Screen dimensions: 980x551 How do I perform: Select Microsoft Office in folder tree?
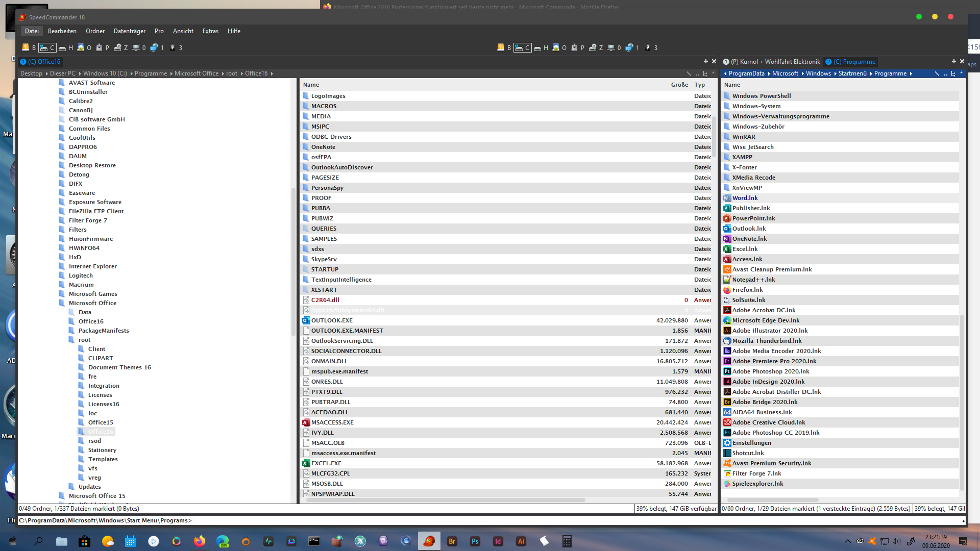tap(92, 303)
